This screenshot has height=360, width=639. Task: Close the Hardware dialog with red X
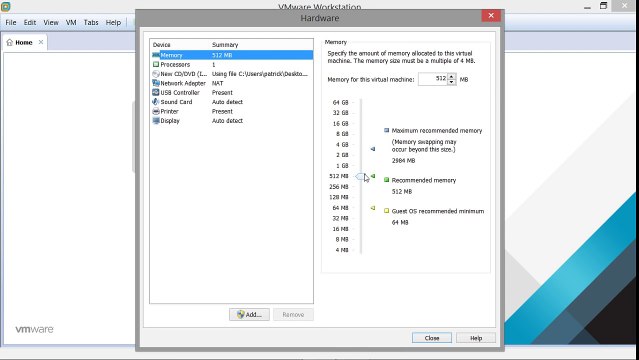click(491, 15)
